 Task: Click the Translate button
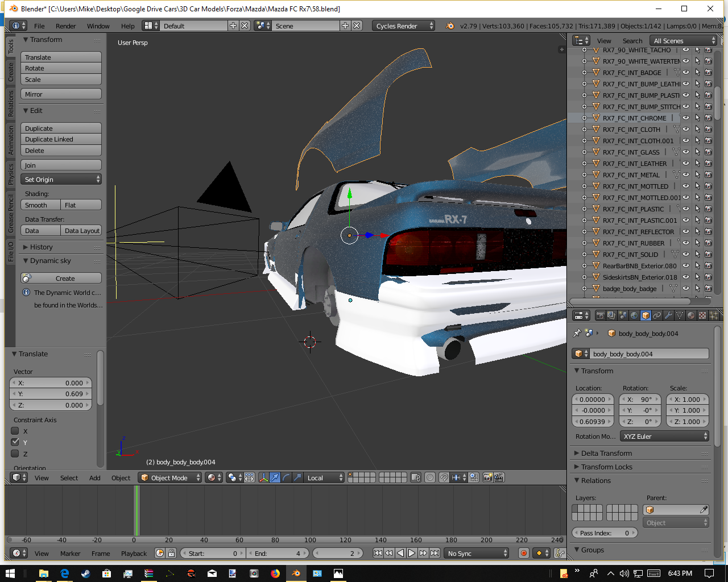61,57
